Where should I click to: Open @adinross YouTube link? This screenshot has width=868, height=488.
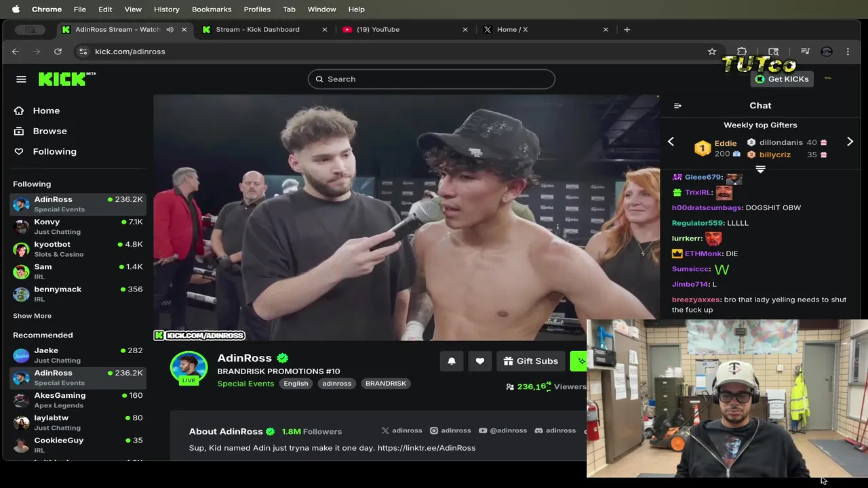click(502, 430)
